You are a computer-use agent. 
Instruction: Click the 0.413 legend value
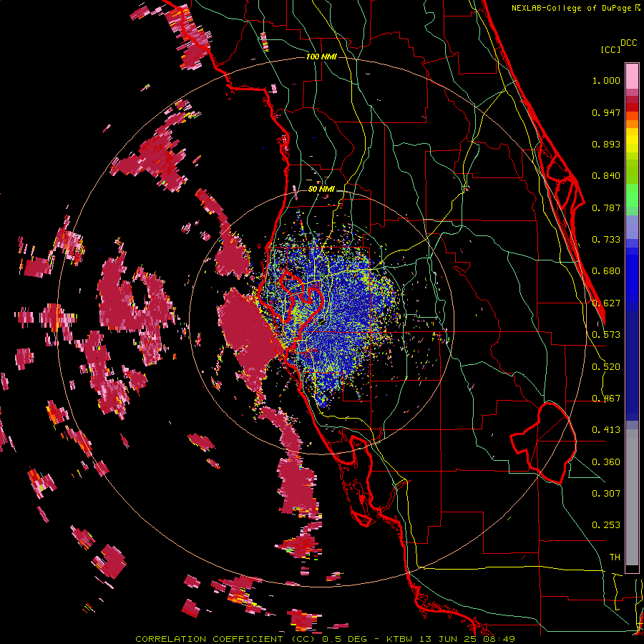(606, 430)
